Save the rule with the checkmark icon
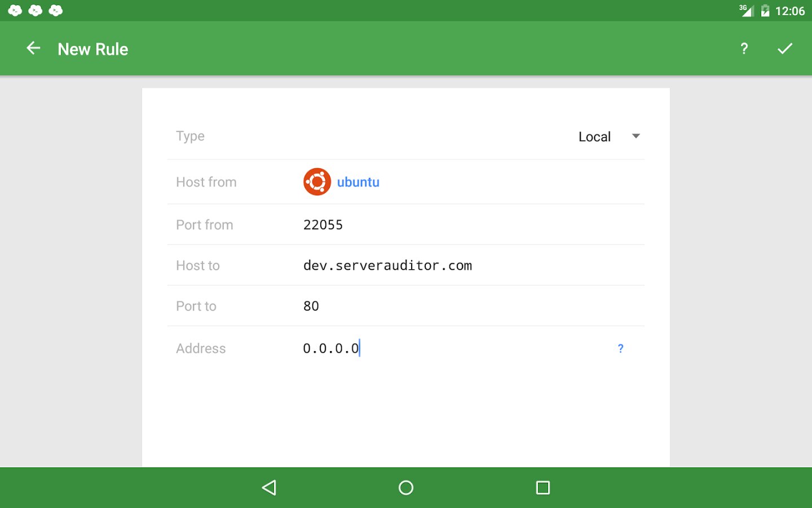The height and width of the screenshot is (508, 812). tap(785, 49)
